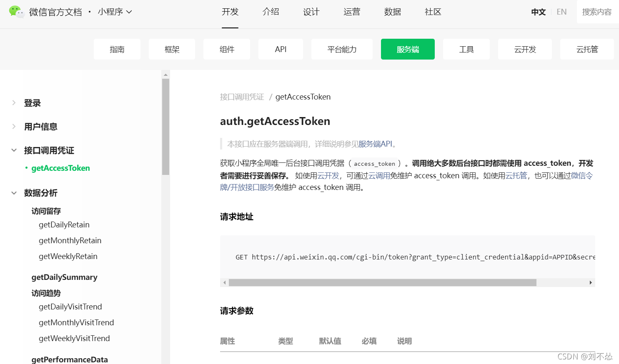
Task: Click the 搜索内容 search field
Action: 597,12
